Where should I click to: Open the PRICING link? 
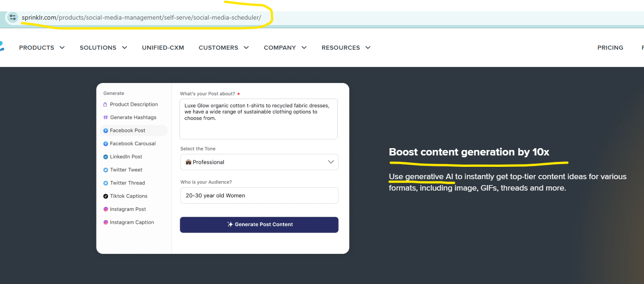(x=610, y=47)
